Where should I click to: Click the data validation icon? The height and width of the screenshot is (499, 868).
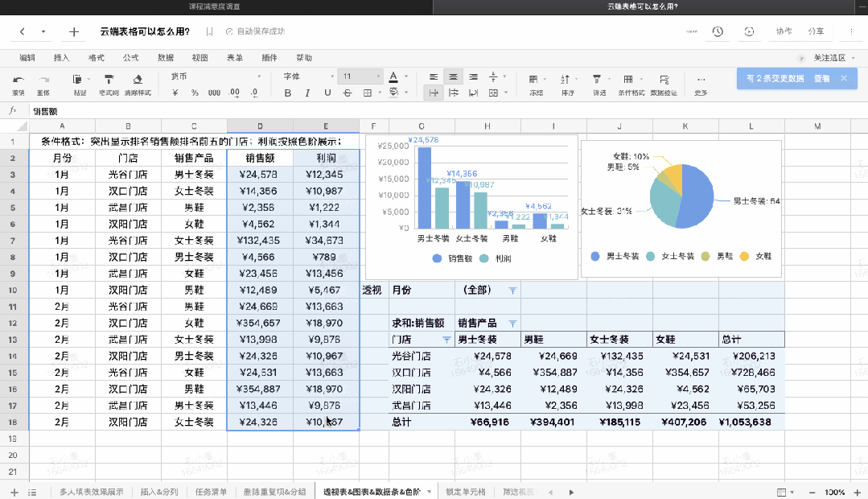point(664,80)
